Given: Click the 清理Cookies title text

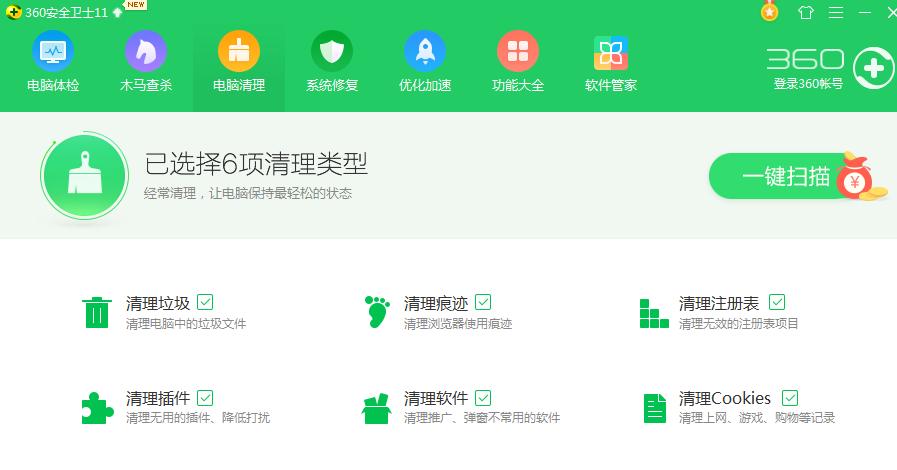Looking at the screenshot, I should point(725,398).
